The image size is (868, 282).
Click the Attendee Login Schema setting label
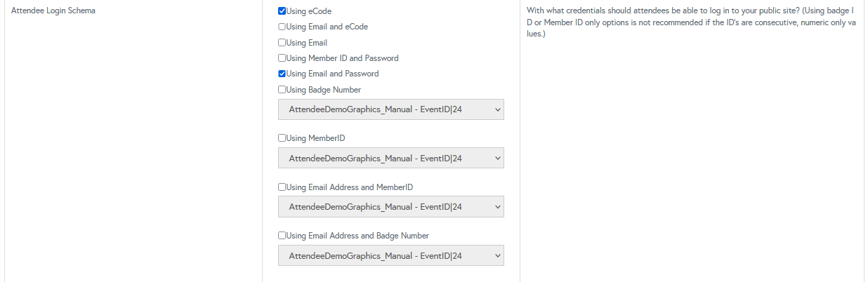[x=53, y=11]
